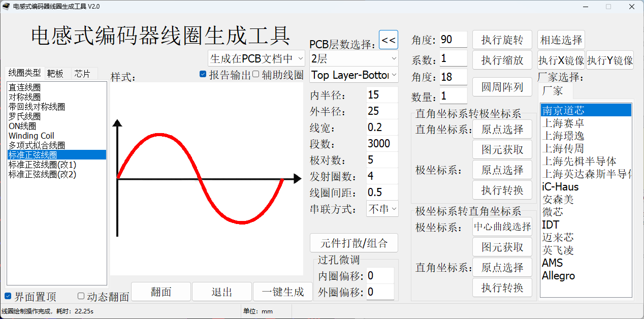The image size is (644, 319).
Task: Click the 一键生成 button
Action: [x=283, y=292]
